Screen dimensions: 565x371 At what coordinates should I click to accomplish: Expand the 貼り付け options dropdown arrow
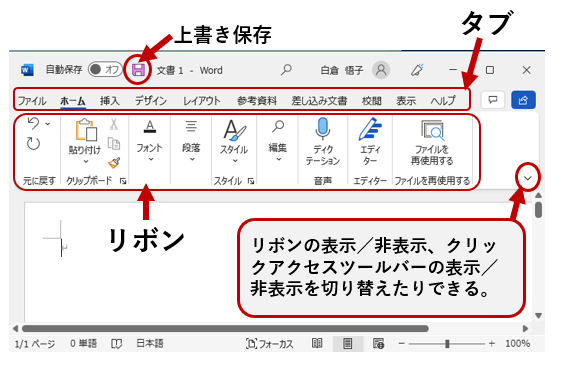tap(85, 161)
